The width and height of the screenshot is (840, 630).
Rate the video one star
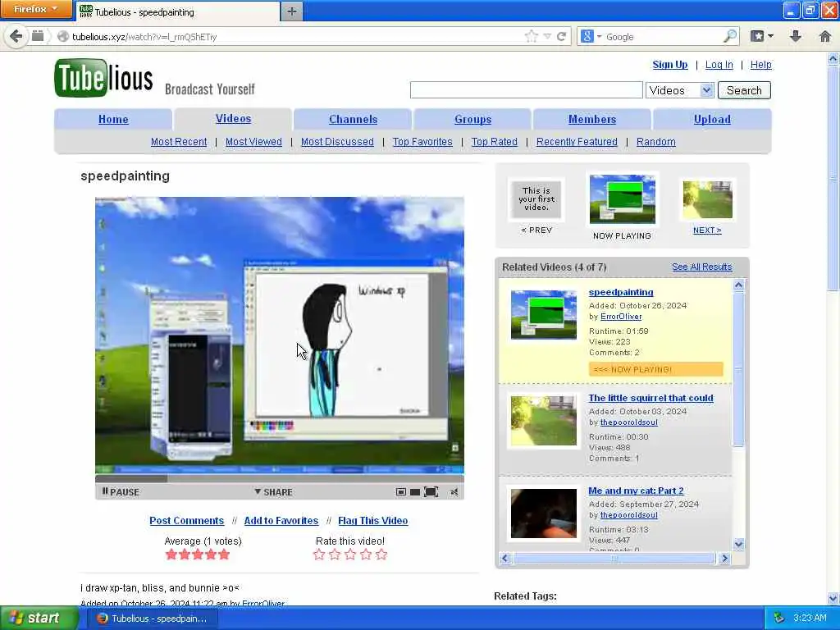pos(319,555)
